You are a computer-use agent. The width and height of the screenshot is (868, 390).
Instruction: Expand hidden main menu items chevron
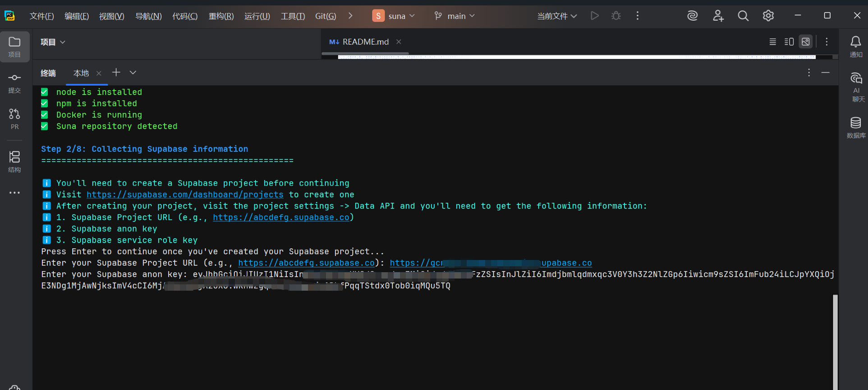click(350, 16)
